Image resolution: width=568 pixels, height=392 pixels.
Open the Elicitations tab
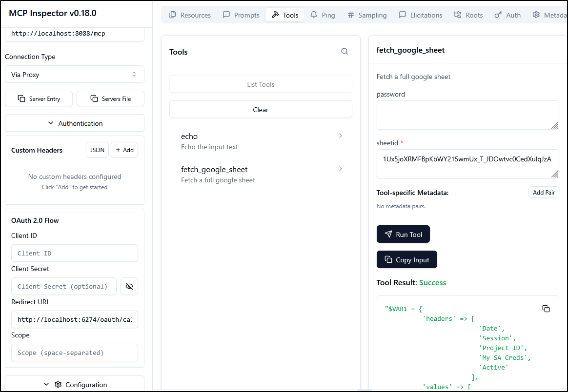(x=420, y=15)
